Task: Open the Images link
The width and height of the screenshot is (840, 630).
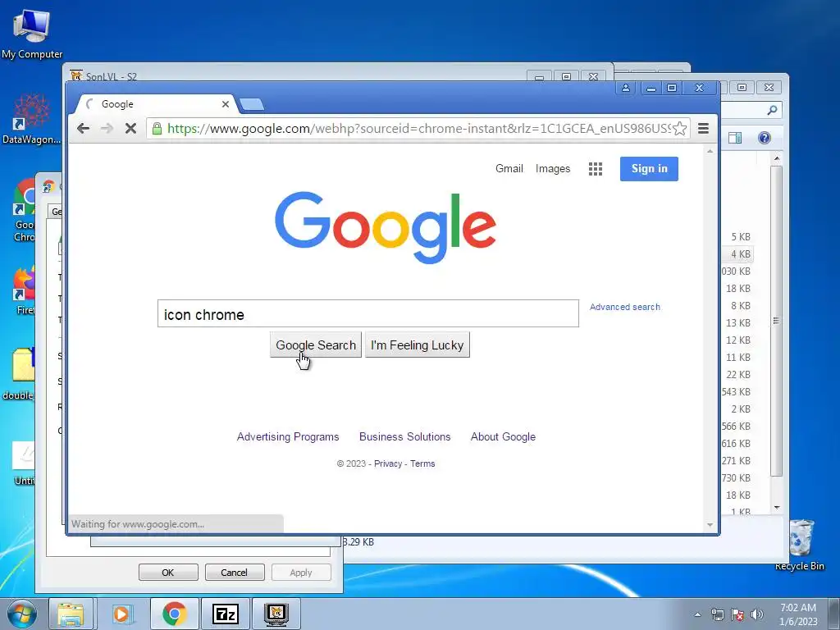Action: pos(553,169)
